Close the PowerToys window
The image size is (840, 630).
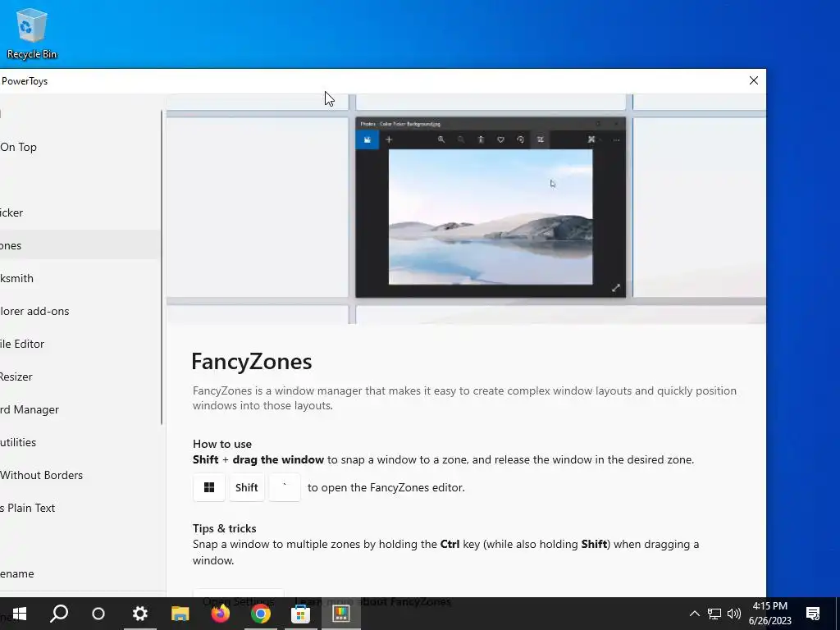(753, 80)
